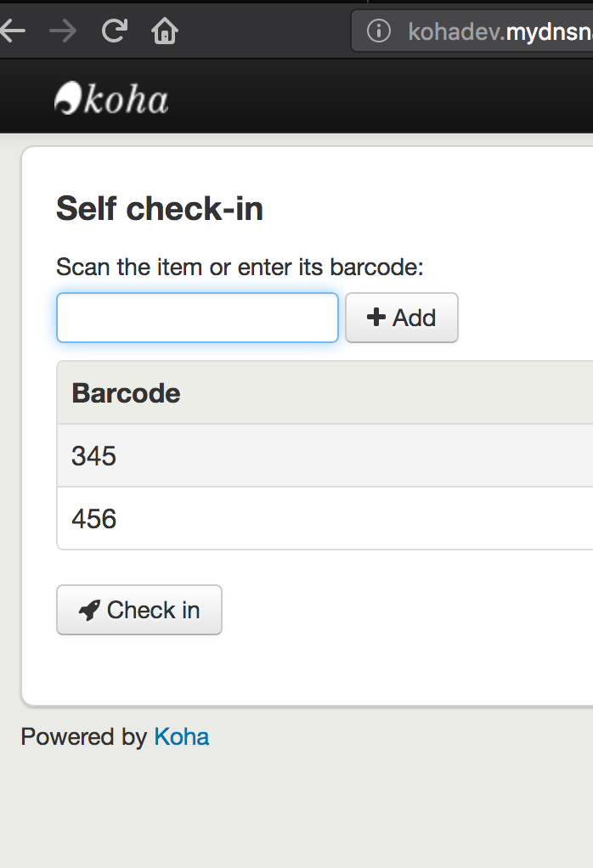Click the Koha logo in header
This screenshot has height=868, width=593.
tap(111, 99)
